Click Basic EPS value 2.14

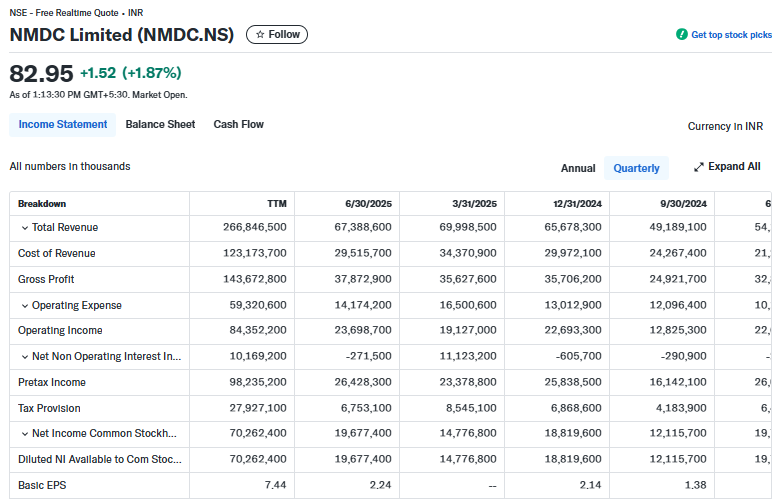coord(590,485)
